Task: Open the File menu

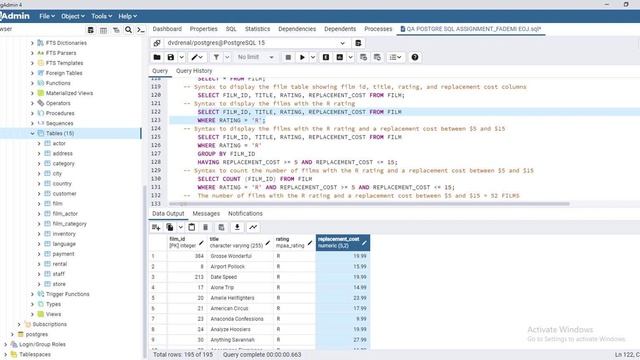Action: 47,16
